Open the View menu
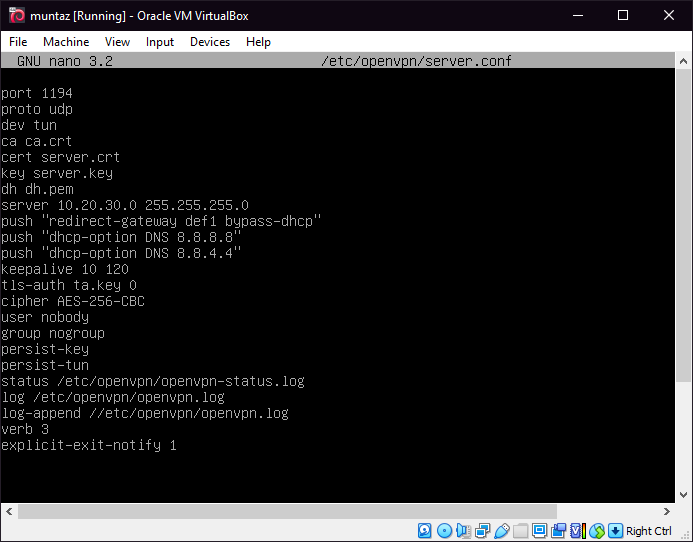693x542 pixels. pyautogui.click(x=118, y=42)
